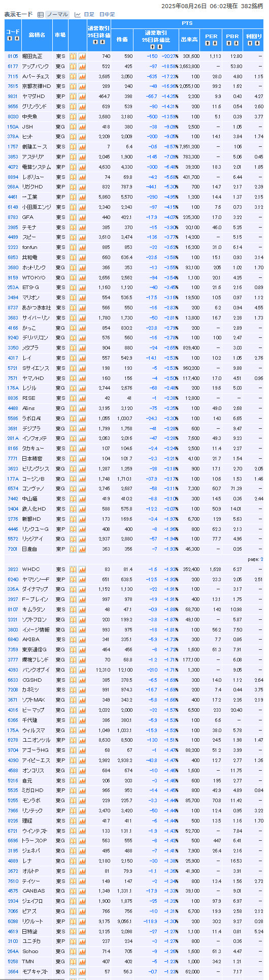Click -20.27% change value
This screenshot has height=980, width=269.
tap(170, 56)
